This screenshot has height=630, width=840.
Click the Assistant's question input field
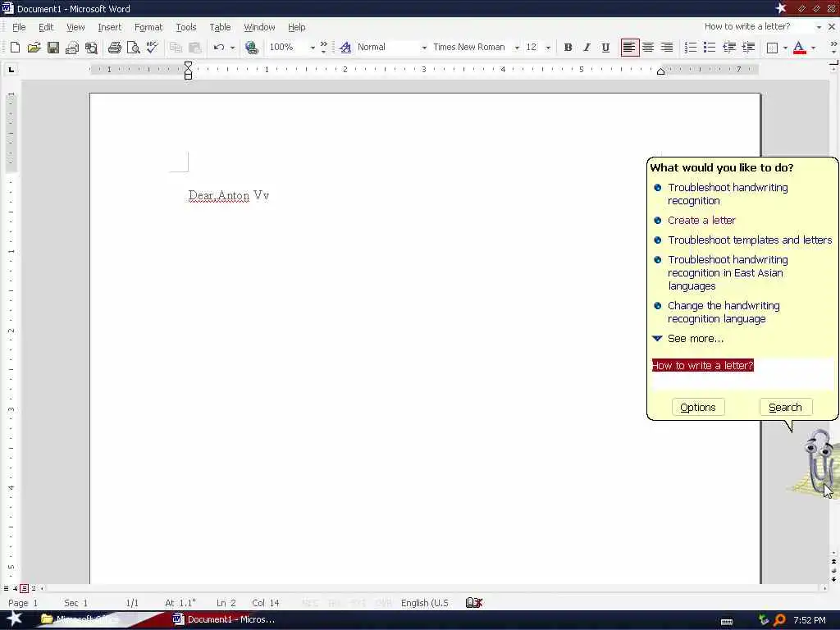tap(742, 373)
